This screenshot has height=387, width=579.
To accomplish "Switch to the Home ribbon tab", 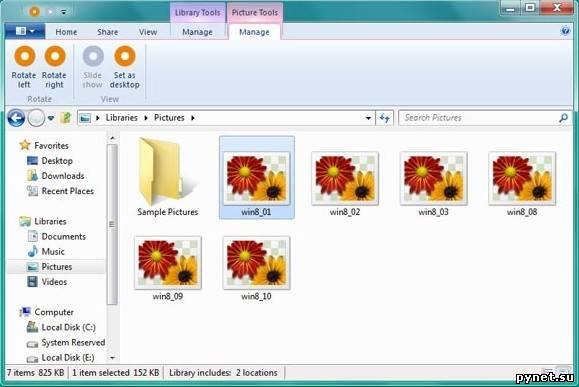I will (x=66, y=32).
